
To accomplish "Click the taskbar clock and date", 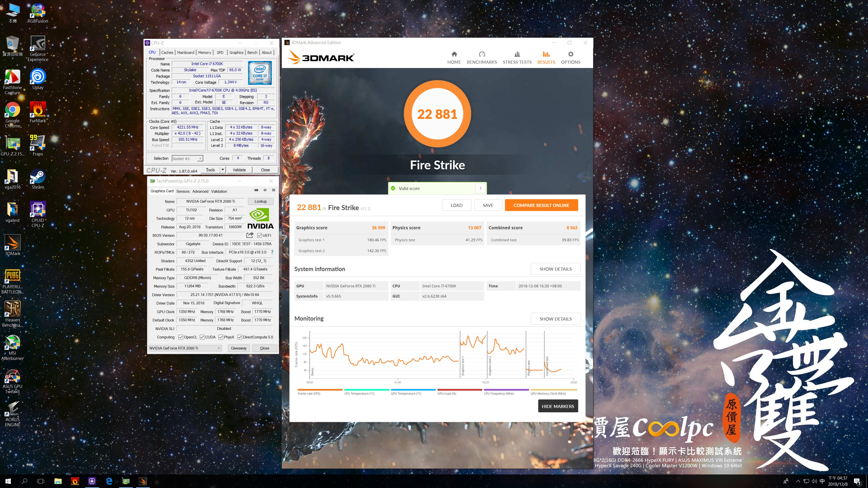I will [837, 481].
